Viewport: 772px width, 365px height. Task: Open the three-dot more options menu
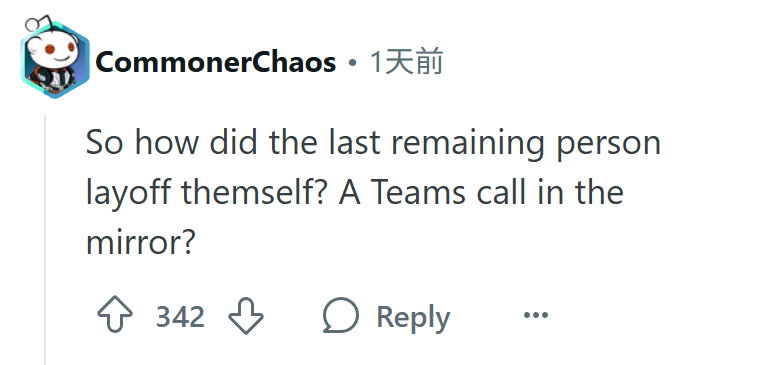tap(536, 315)
